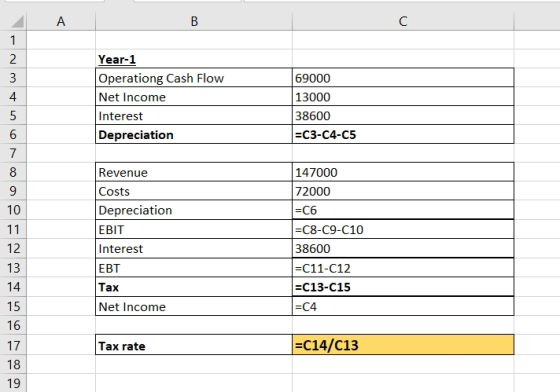Select column C header
560x392 pixels.
403,21
